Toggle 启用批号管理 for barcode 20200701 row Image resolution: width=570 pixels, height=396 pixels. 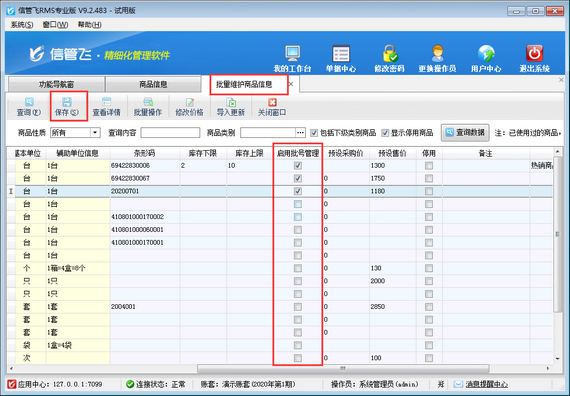298,191
